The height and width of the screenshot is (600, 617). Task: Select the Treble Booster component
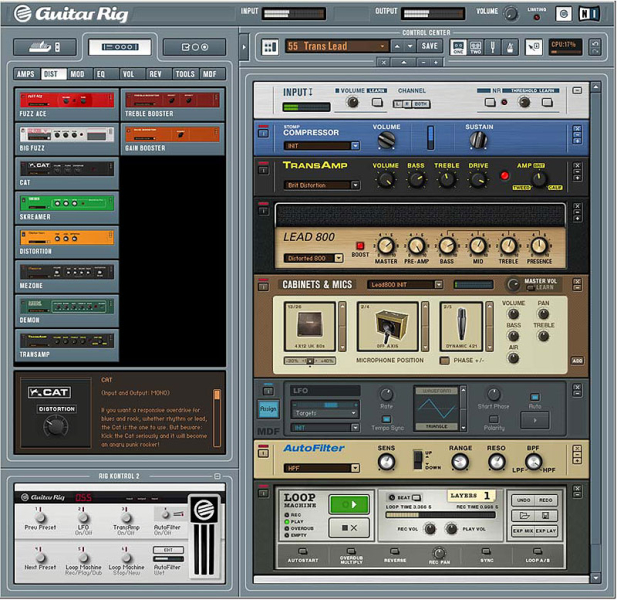(x=172, y=104)
